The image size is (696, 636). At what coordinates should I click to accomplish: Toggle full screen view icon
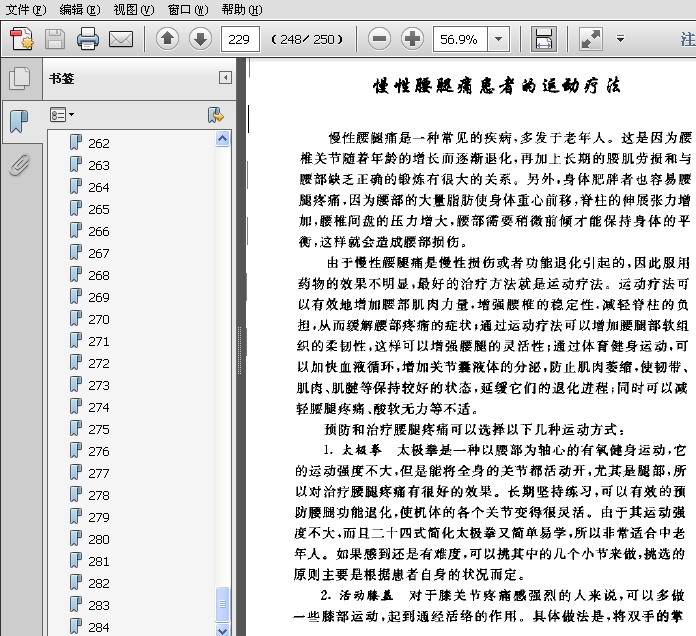click(x=591, y=39)
